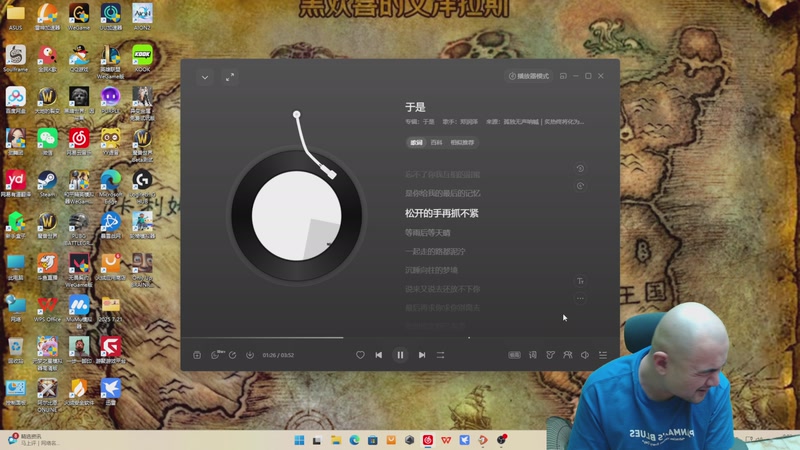
Task: Click the Logitech G HUB desktop icon
Action: tap(142, 186)
